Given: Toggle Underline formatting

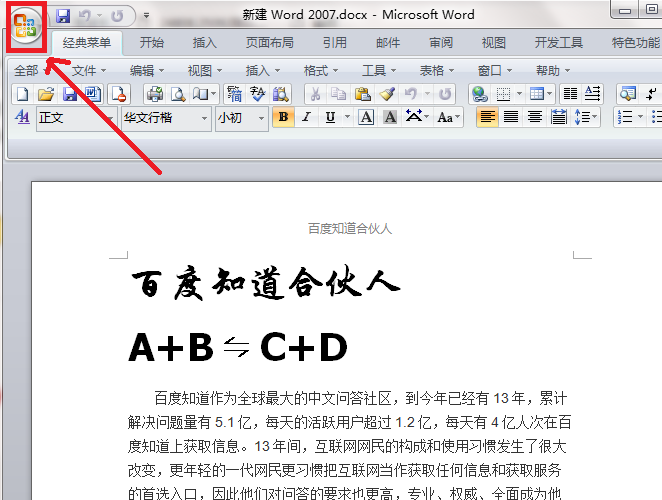Looking at the screenshot, I should 330,117.
